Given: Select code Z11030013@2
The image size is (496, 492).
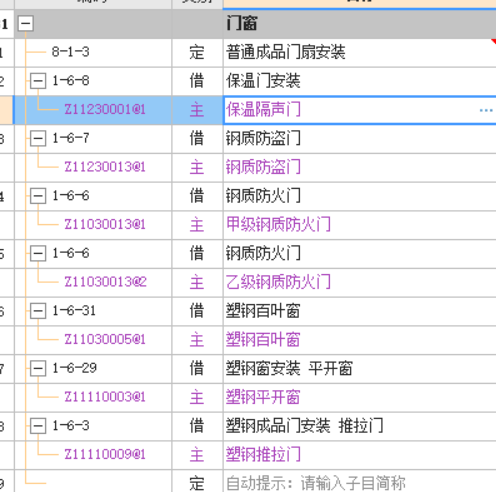Looking at the screenshot, I should point(105,282).
